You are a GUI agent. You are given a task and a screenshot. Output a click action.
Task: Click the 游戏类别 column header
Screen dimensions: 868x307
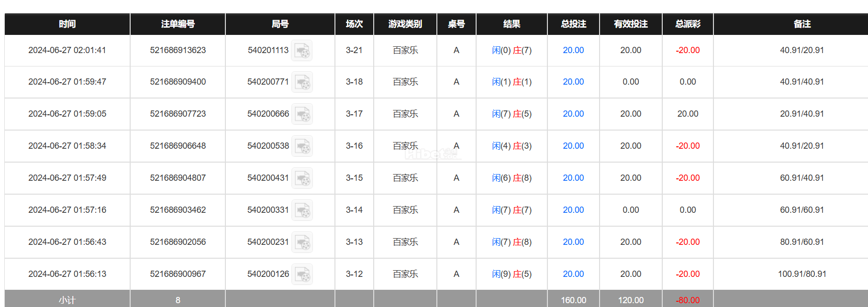coord(405,24)
